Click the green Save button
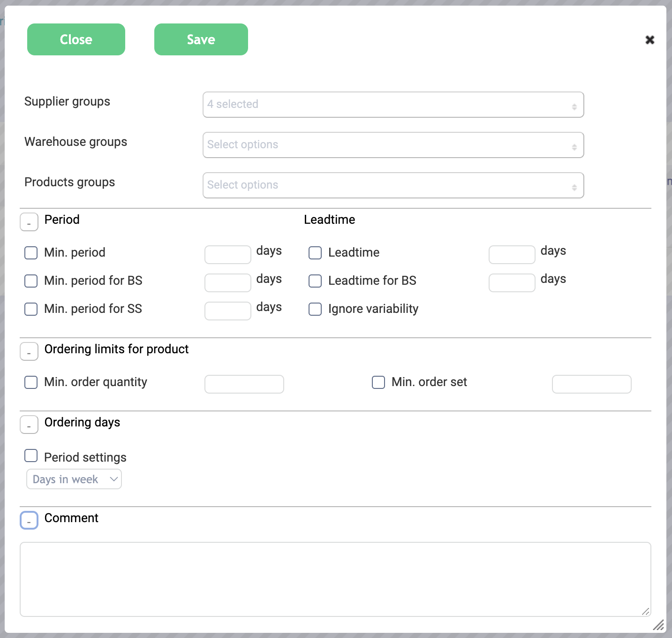Screen dimensions: 672x638 pos(201,39)
